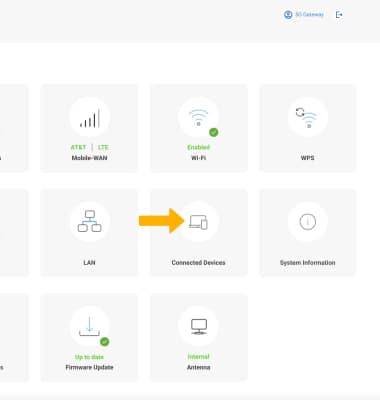Screen dimensions: 380x400
Task: Open the Antenna monitor icon
Action: click(198, 327)
